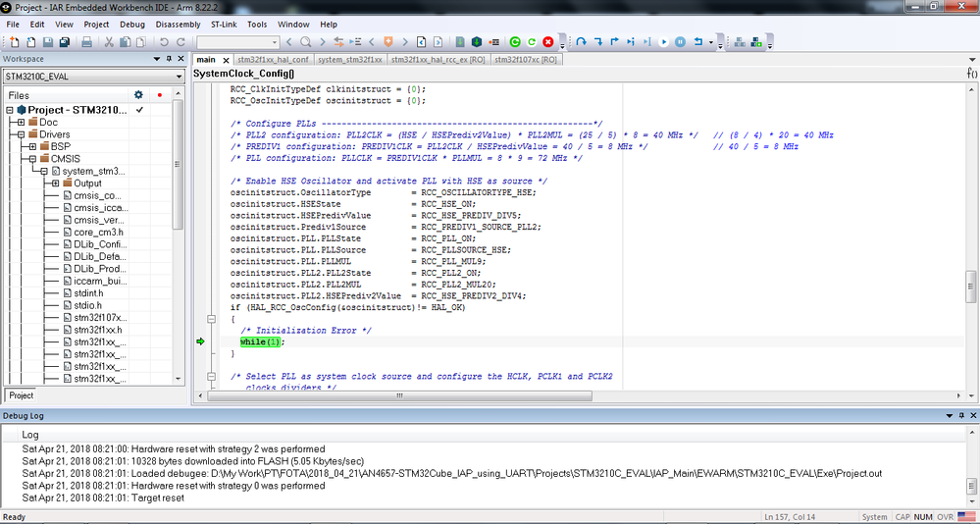980x524 pixels.
Task: Click the editor horizontal scrollbar thumb
Action: [399, 395]
